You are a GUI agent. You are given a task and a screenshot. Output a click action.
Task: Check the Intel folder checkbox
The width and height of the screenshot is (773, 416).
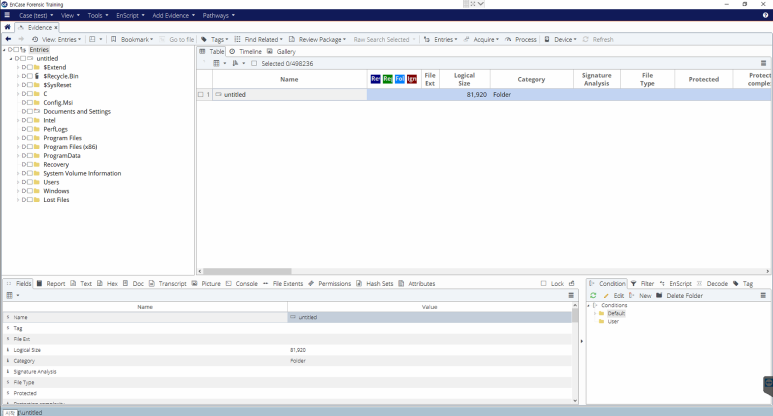(x=30, y=120)
